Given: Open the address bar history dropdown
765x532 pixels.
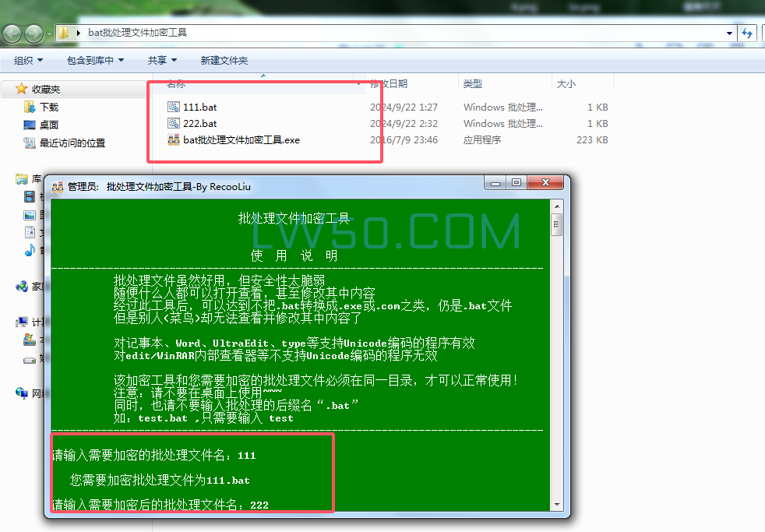Looking at the screenshot, I should [728, 33].
